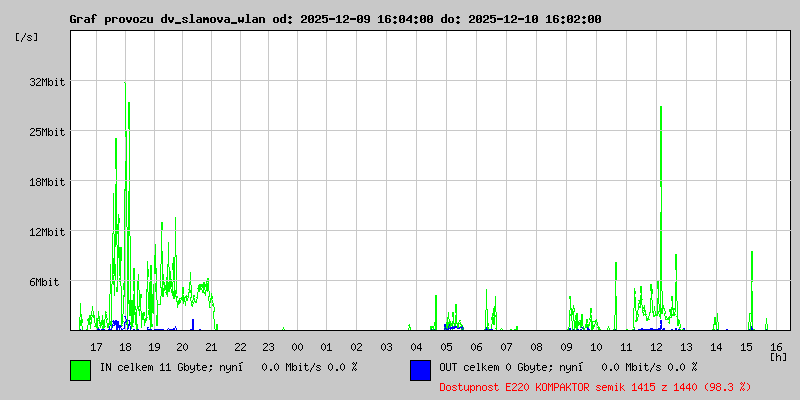This screenshot has width=800, height=400.
Task: Click hour label 21 on x-axis
Action: click(x=211, y=347)
